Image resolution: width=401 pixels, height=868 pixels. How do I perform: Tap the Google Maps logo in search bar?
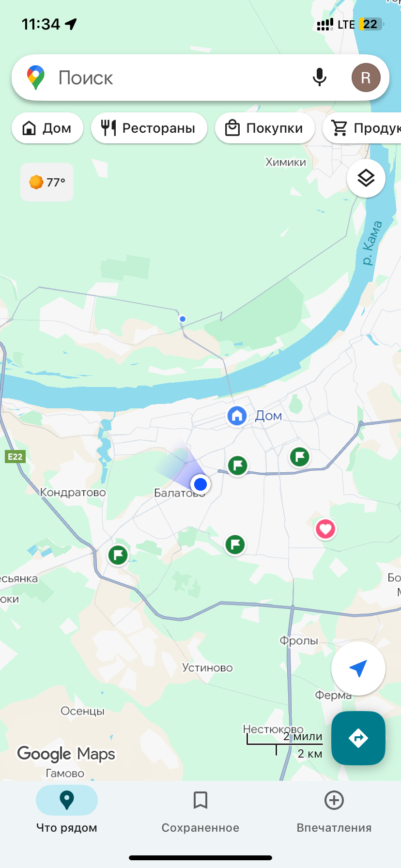click(36, 77)
